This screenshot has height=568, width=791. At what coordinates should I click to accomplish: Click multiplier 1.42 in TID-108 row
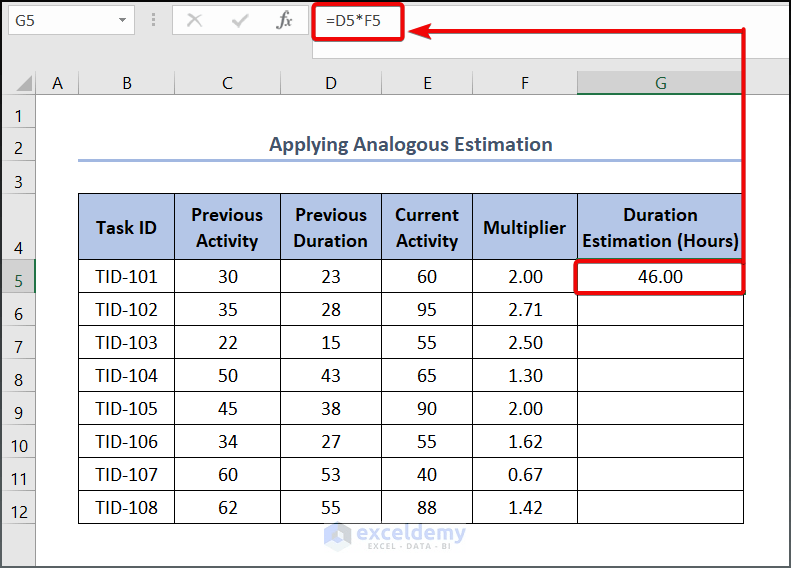(525, 507)
